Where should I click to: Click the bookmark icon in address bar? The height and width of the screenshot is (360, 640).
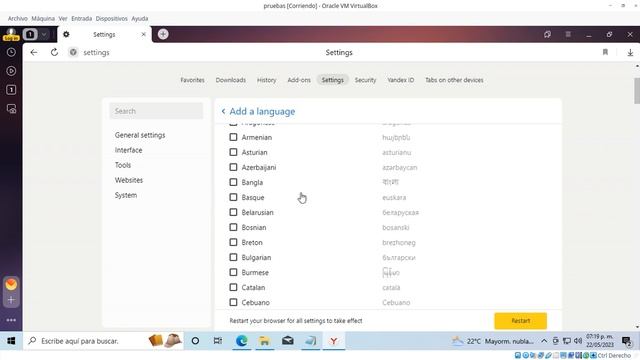(605, 52)
